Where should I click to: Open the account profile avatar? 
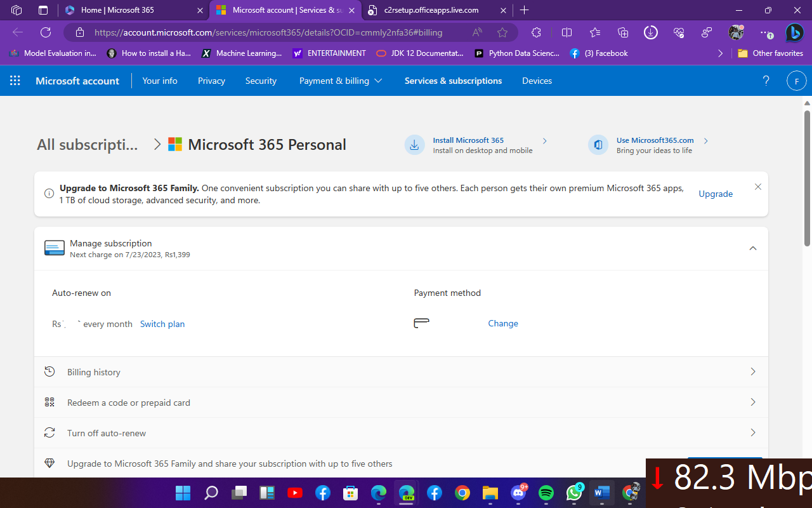(796, 81)
